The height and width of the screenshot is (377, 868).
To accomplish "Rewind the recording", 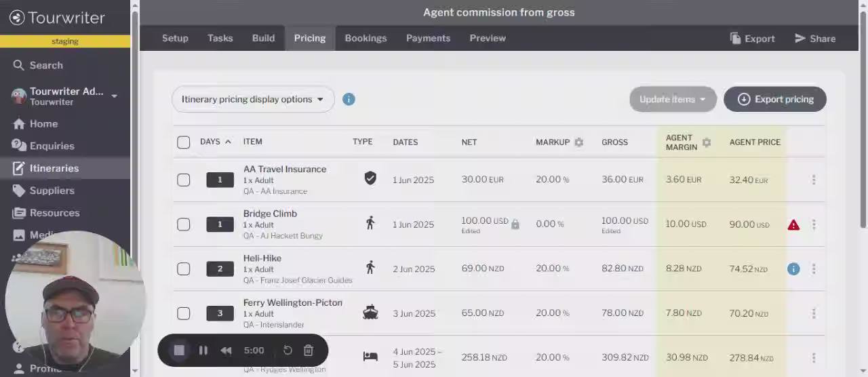I will [226, 351].
